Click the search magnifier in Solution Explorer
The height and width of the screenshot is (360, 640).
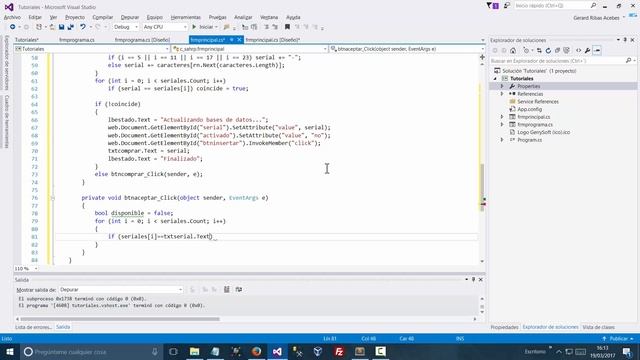point(628,60)
